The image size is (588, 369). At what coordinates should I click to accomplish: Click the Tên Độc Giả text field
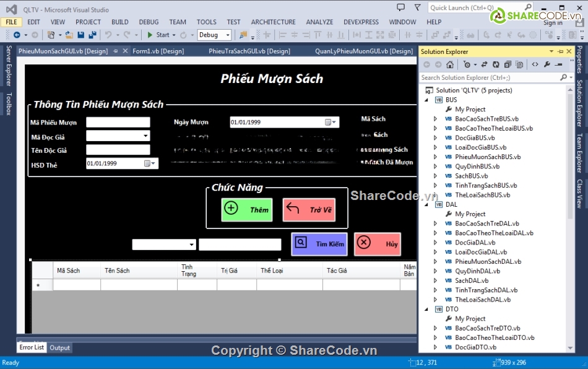[x=118, y=150]
